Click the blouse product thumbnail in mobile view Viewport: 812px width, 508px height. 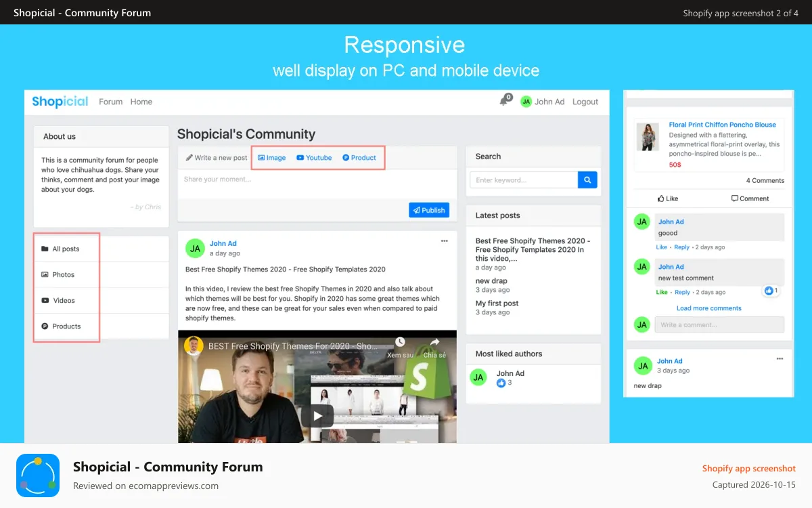pyautogui.click(x=648, y=137)
